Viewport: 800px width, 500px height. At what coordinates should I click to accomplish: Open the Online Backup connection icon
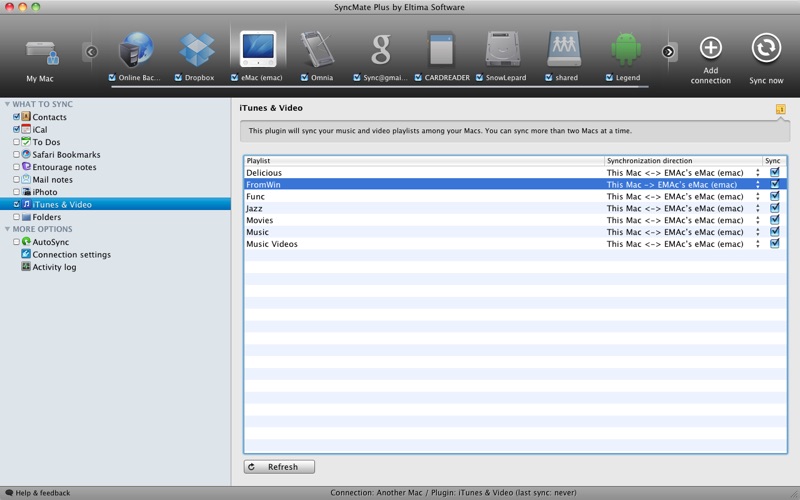tap(136, 49)
